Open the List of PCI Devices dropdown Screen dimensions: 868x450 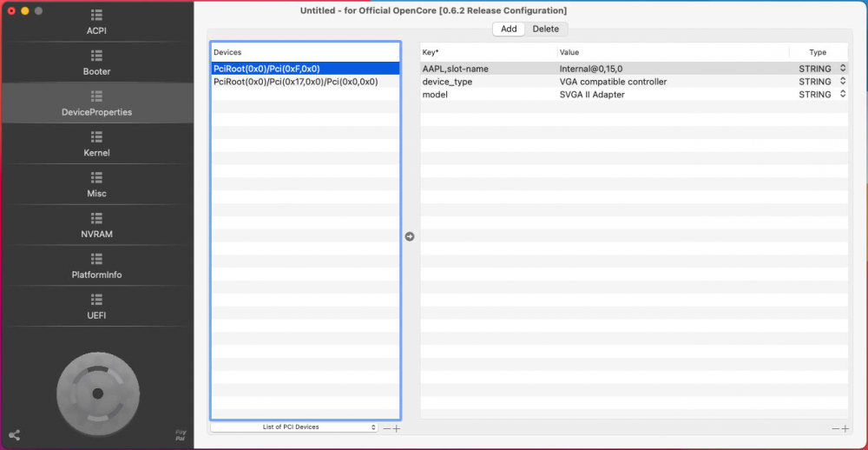294,427
